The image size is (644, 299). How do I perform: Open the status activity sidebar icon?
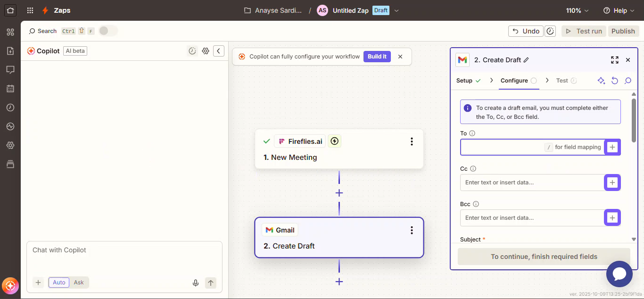[10, 126]
